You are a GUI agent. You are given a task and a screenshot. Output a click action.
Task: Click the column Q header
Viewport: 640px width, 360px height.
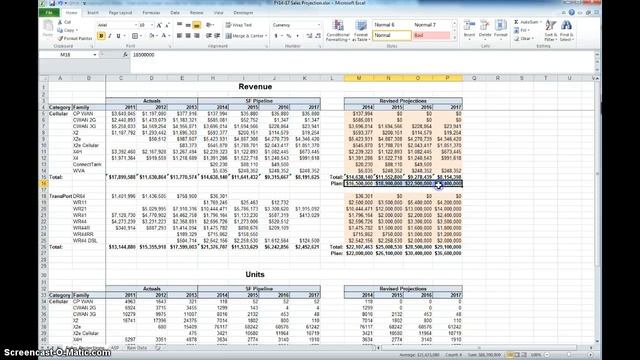point(474,78)
